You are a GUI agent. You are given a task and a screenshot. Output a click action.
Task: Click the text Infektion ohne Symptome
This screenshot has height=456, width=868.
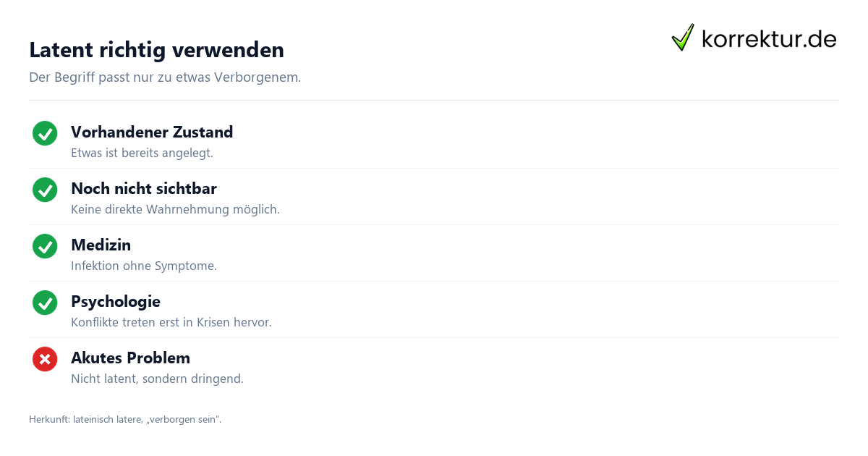tap(144, 266)
